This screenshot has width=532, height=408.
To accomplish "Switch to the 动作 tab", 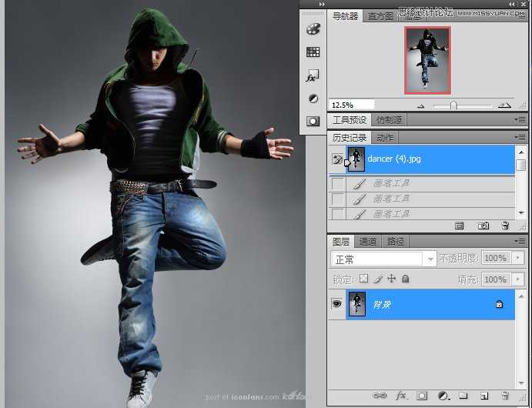I will [385, 138].
